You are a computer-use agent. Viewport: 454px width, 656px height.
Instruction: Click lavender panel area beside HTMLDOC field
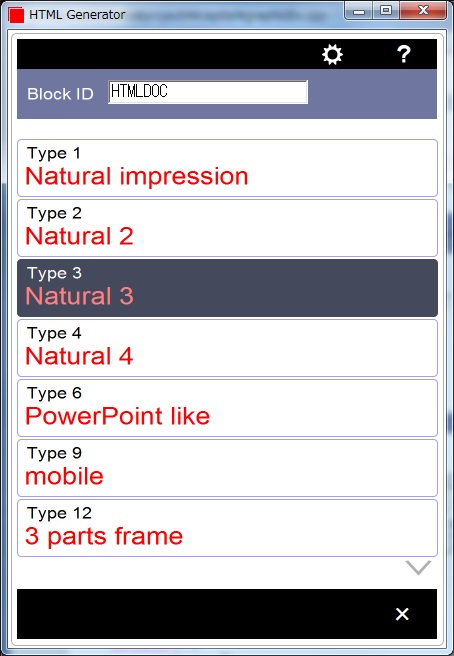(x=372, y=94)
